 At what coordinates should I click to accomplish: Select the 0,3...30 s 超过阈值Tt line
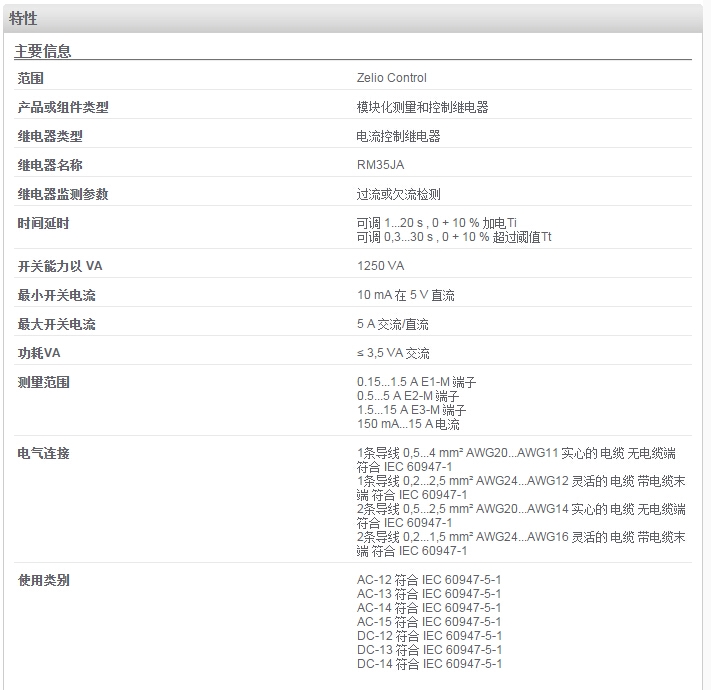[454, 237]
